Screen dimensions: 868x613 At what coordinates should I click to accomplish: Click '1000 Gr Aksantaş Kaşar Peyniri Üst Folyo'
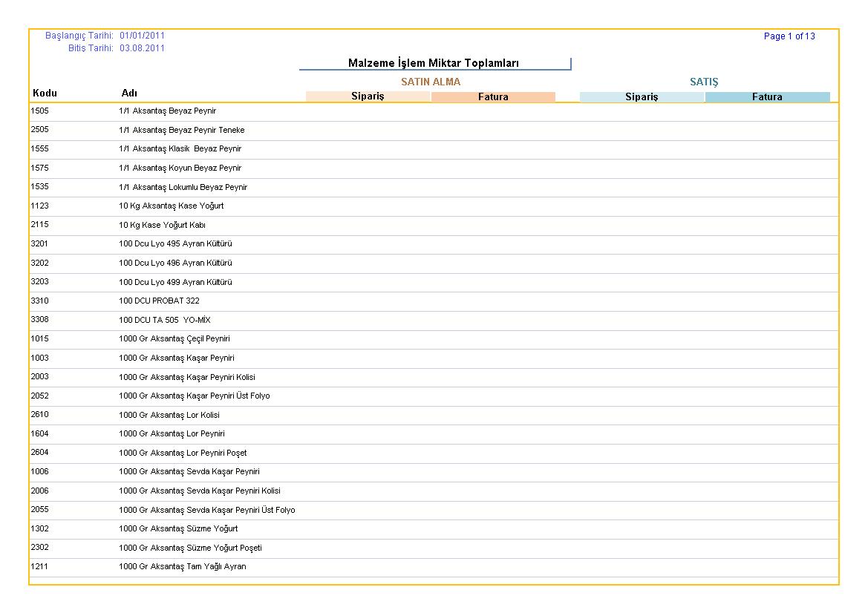pyautogui.click(x=195, y=396)
